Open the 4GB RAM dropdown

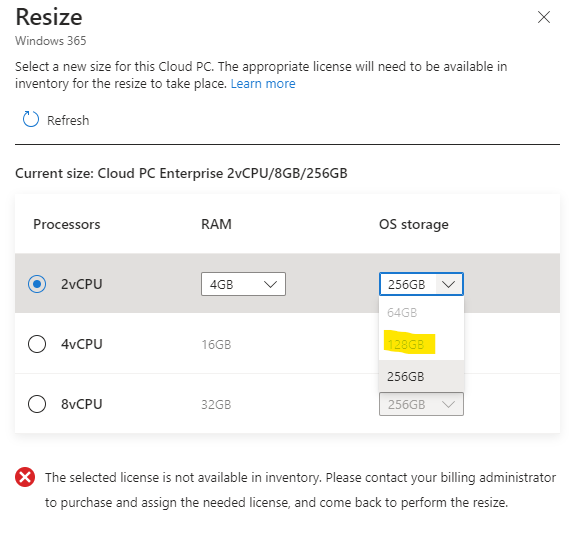point(243,284)
